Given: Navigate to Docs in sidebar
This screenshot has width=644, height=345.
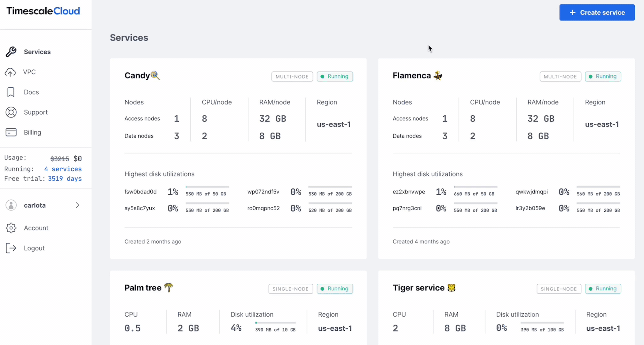Looking at the screenshot, I should tap(32, 92).
